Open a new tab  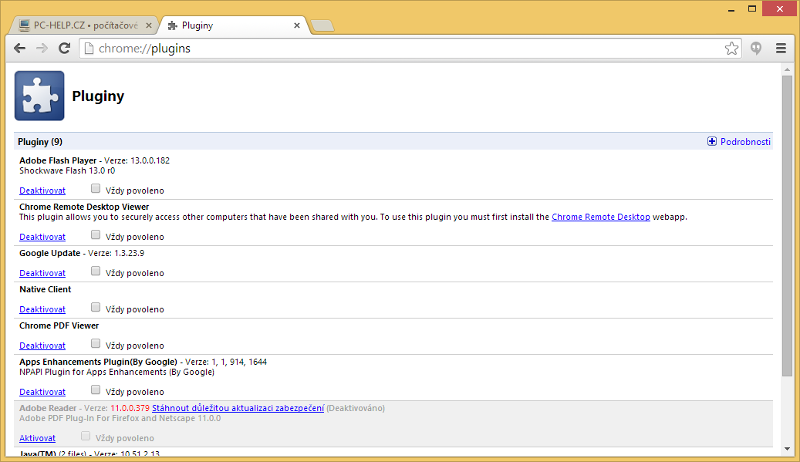[x=322, y=25]
